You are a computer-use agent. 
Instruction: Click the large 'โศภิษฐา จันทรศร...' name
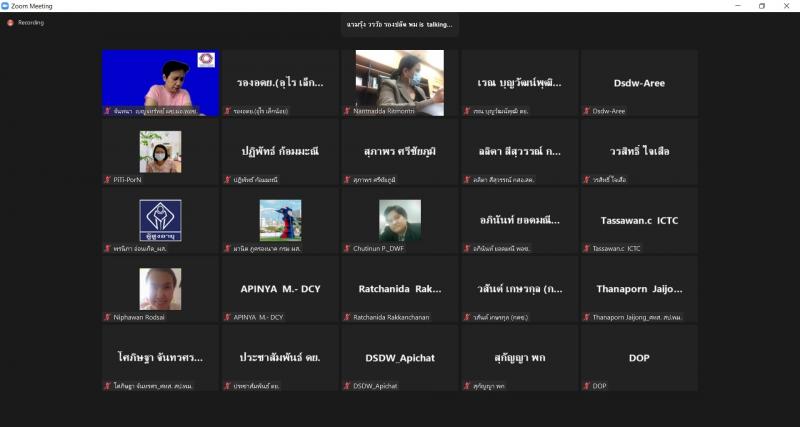[160, 358]
